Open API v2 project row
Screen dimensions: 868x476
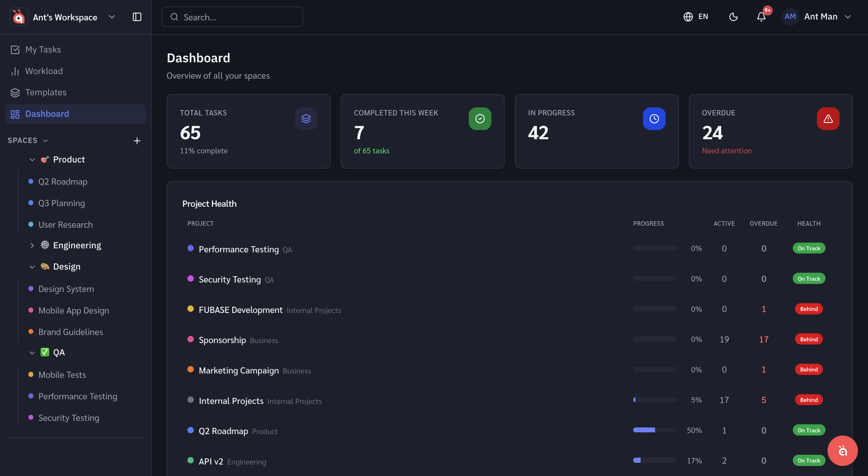click(509, 461)
